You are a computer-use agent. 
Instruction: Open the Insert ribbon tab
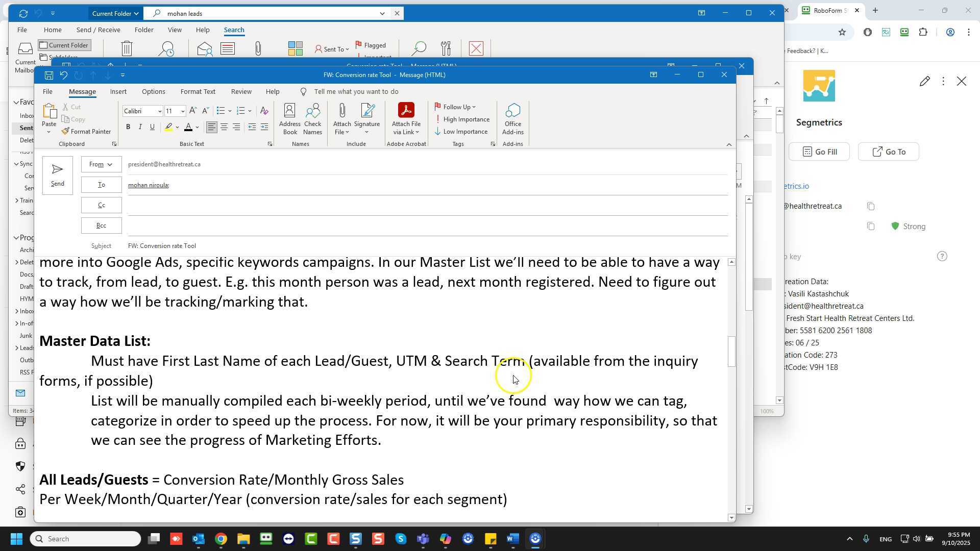118,92
